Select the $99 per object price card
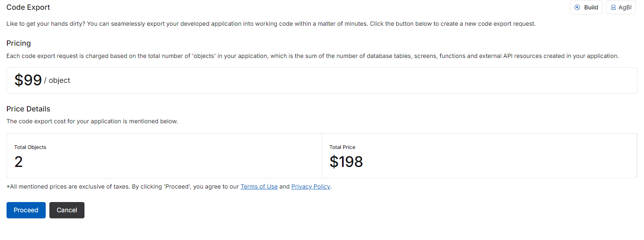 tap(322, 80)
